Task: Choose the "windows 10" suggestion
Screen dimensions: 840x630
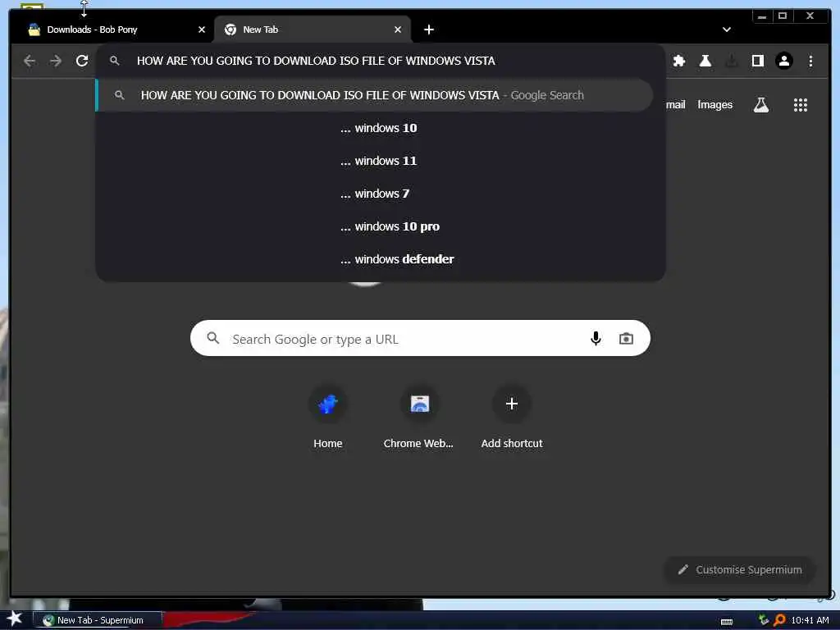Action: [379, 128]
